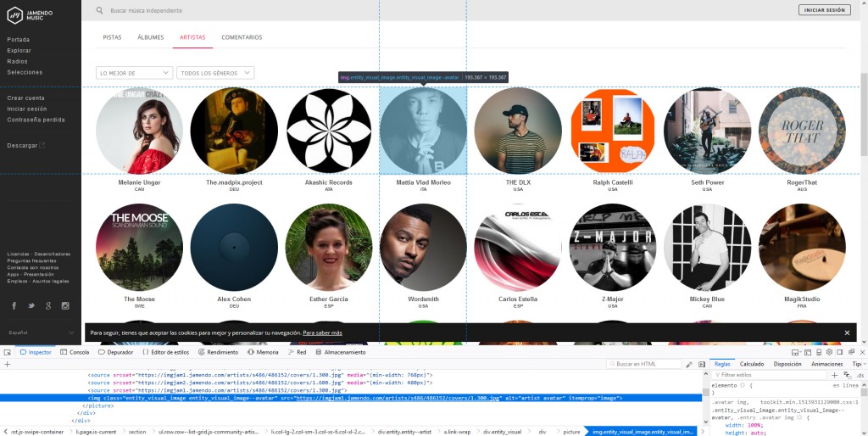Focus the 'Buscar en HTML' search field
This screenshot has width=868, height=436.
(x=650, y=364)
